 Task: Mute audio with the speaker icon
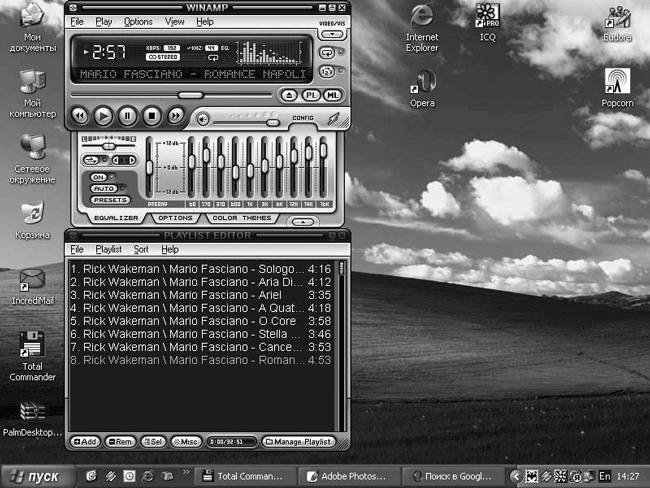click(203, 120)
